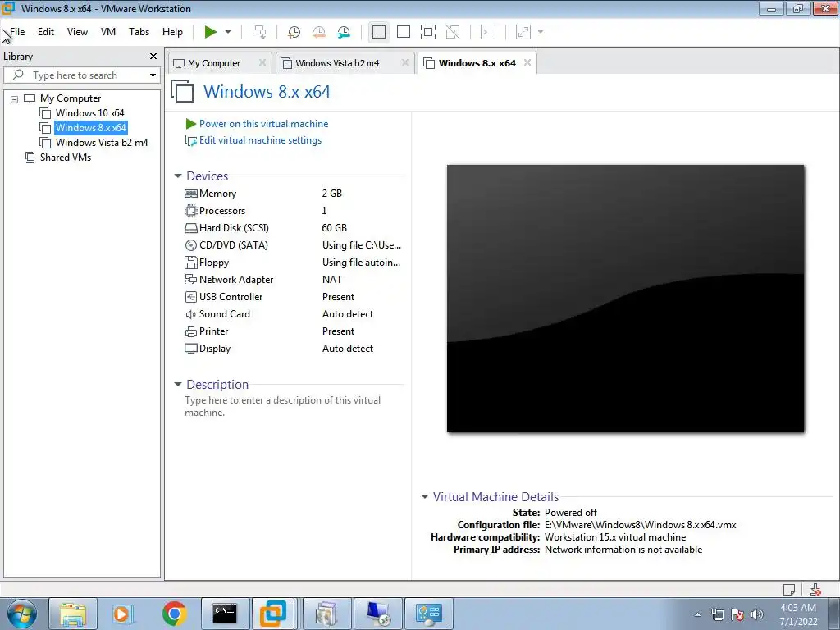Click the Printer device icon

pos(190,331)
